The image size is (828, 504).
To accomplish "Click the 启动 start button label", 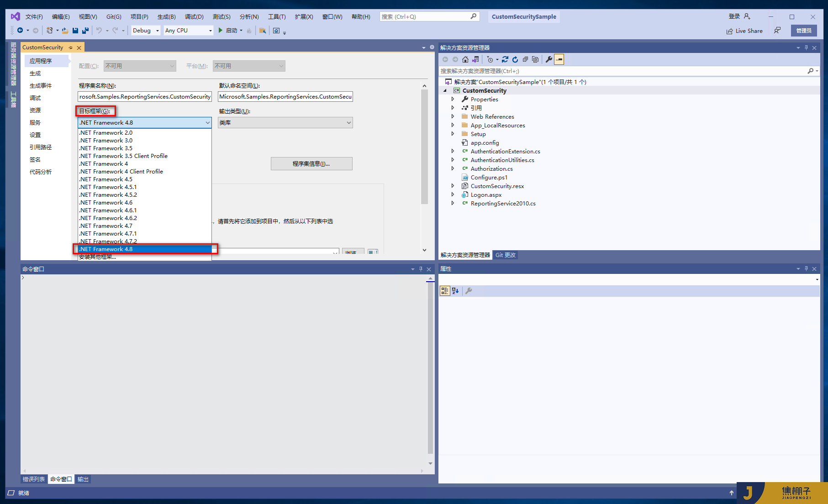I will click(232, 31).
